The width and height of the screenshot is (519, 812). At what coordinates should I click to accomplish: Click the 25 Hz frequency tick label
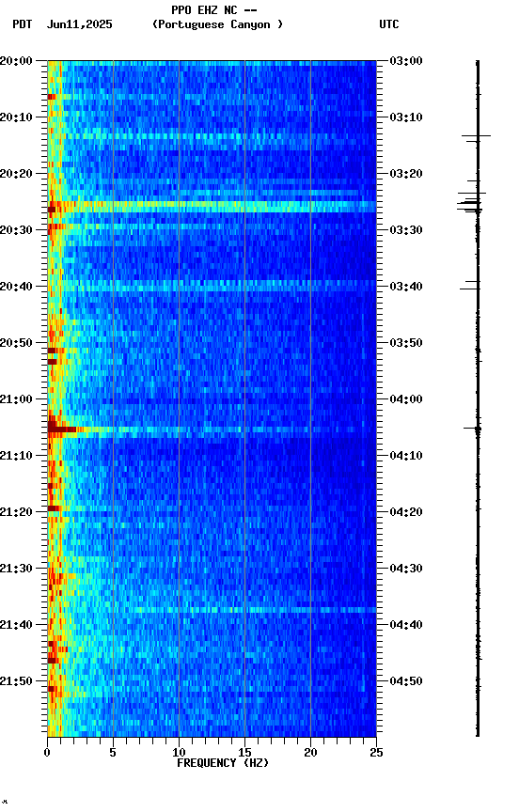coord(376,753)
